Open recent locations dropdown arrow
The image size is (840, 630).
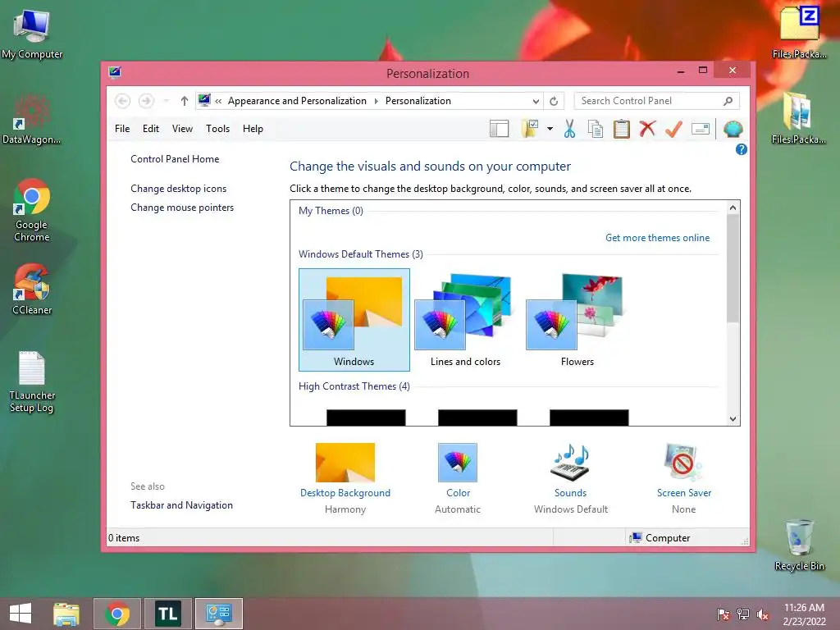[x=166, y=101]
